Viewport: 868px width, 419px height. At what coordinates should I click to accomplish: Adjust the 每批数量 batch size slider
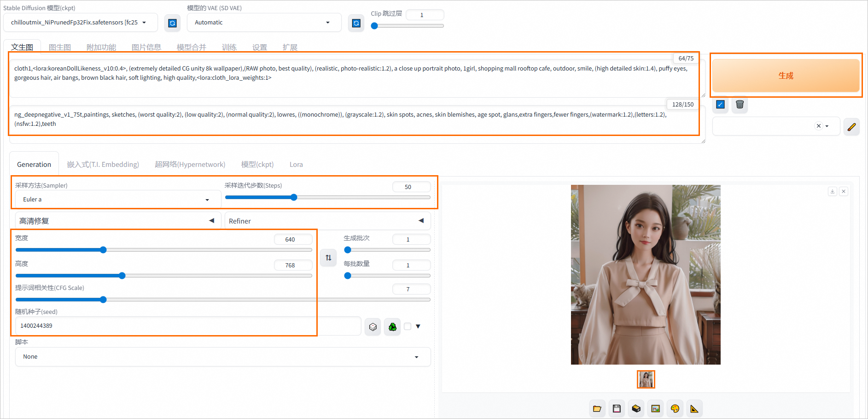point(387,276)
